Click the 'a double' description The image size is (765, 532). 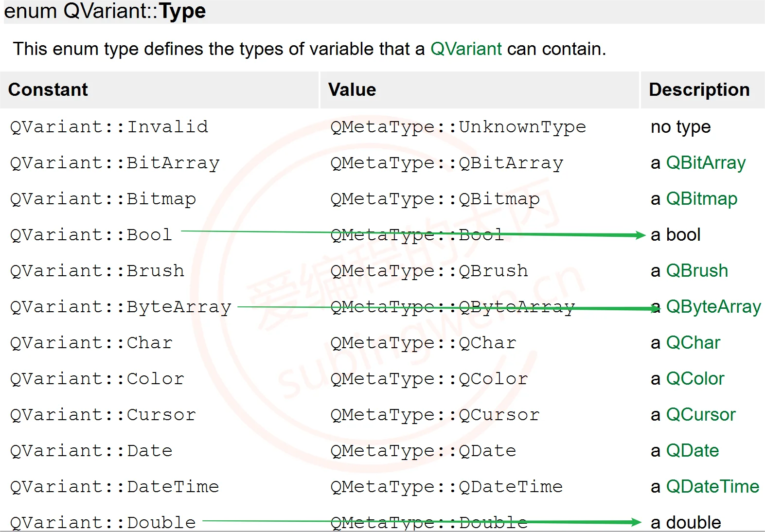(x=686, y=523)
